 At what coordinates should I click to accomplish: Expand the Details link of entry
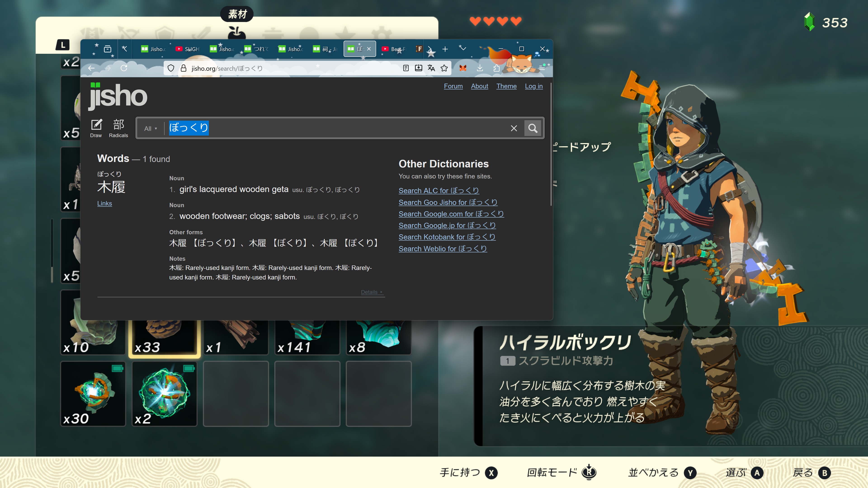tap(372, 292)
